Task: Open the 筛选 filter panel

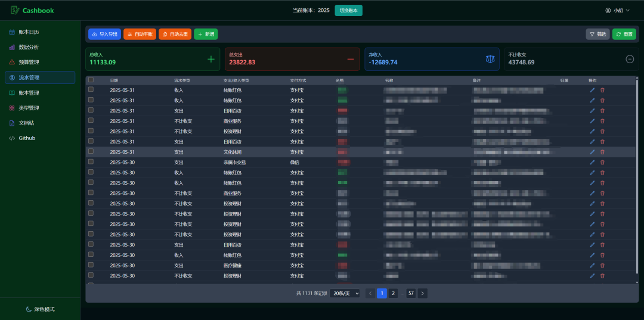Action: (597, 34)
